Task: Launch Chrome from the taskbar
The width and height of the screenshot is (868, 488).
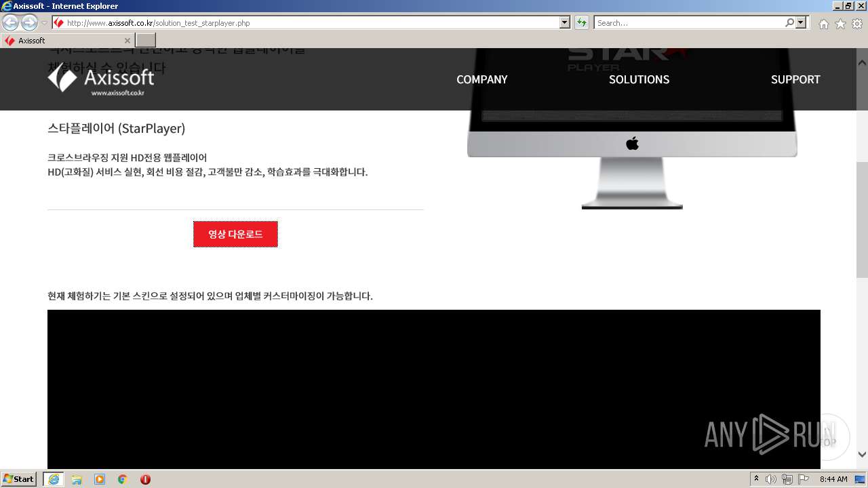Action: pyautogui.click(x=123, y=479)
